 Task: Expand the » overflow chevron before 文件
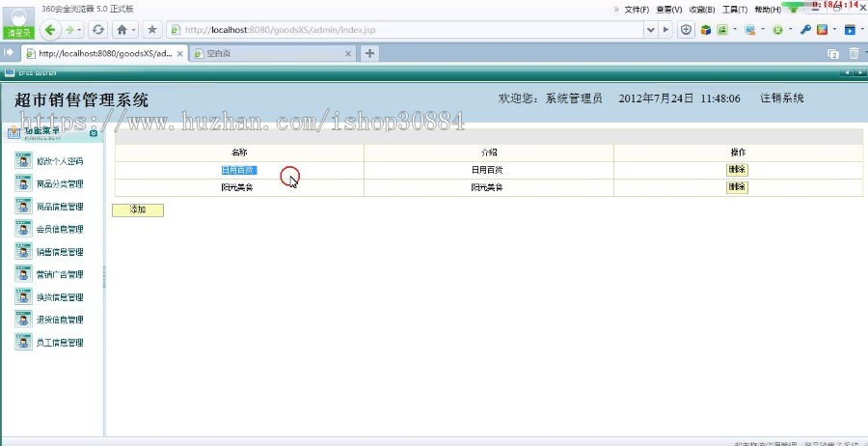pos(616,10)
